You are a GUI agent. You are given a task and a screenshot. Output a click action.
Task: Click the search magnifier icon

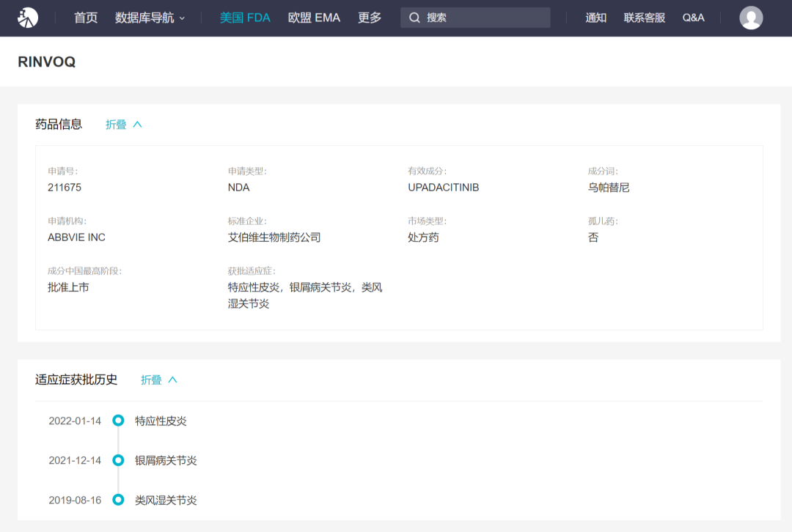click(x=414, y=18)
